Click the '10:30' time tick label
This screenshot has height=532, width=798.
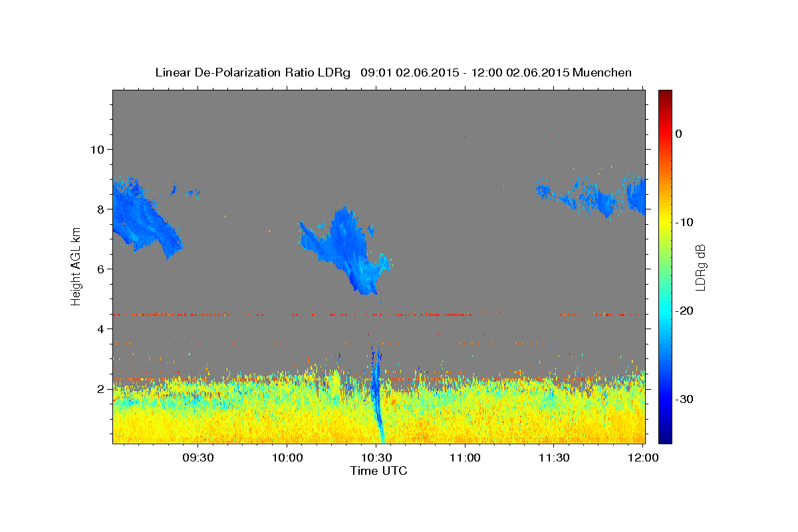376,458
